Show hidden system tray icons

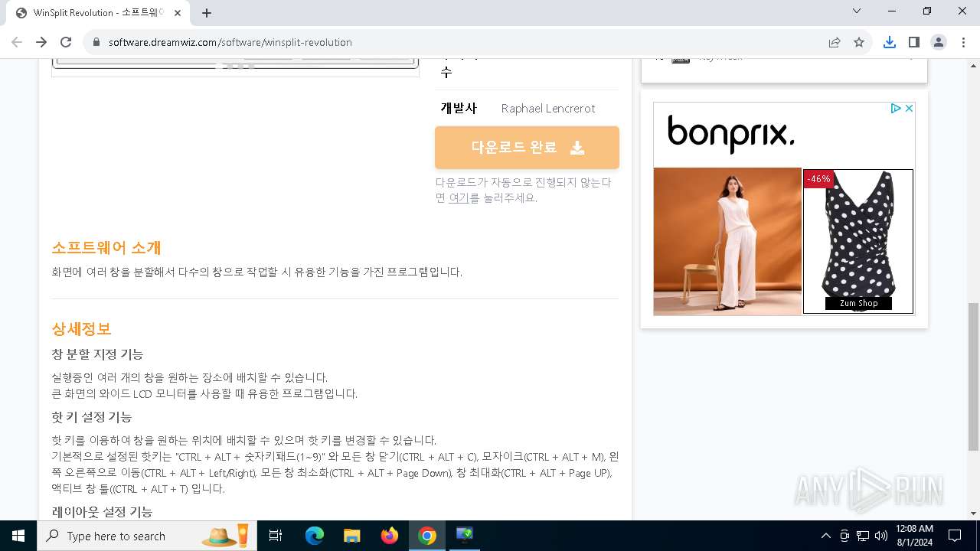[825, 536]
